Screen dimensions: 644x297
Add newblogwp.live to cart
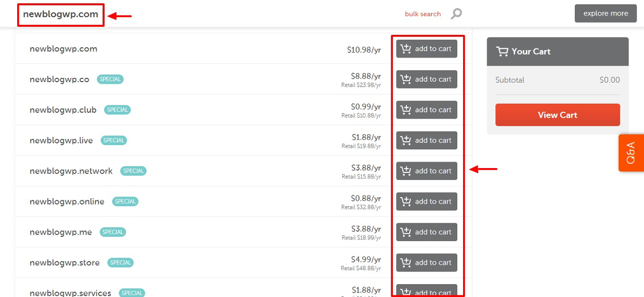(427, 141)
